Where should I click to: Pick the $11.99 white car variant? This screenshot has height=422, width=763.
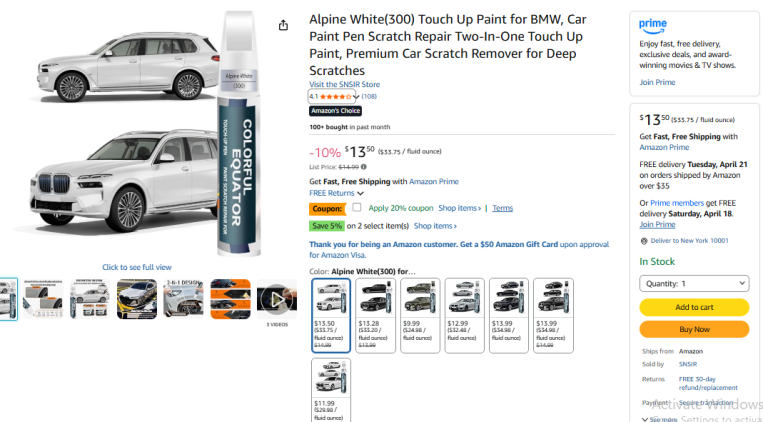pos(332,386)
